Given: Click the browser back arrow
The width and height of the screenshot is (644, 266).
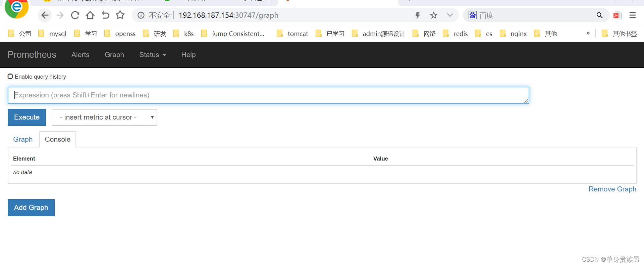Looking at the screenshot, I should click(45, 15).
